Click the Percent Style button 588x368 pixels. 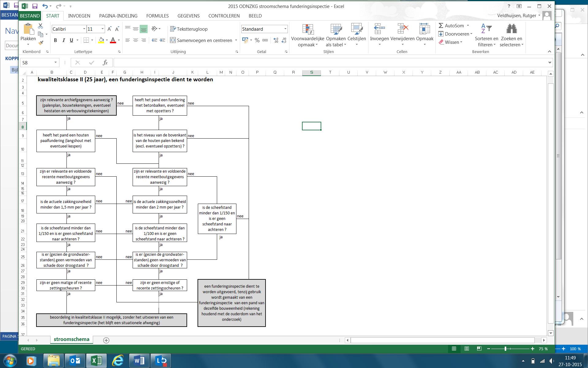[257, 40]
